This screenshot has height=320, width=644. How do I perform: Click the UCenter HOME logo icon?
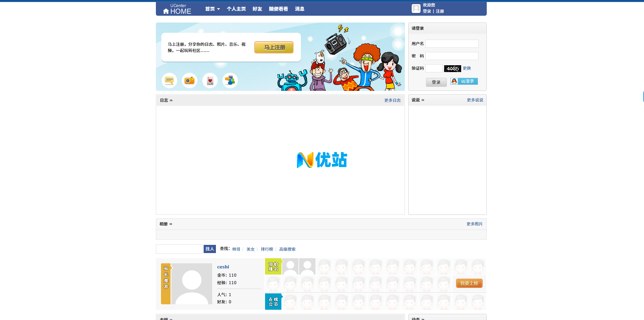177,9
